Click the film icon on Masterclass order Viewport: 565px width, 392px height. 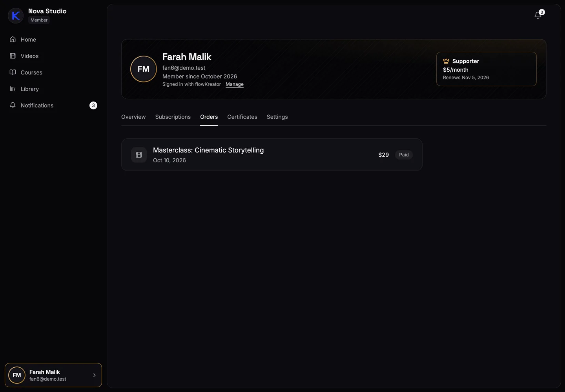click(x=139, y=155)
